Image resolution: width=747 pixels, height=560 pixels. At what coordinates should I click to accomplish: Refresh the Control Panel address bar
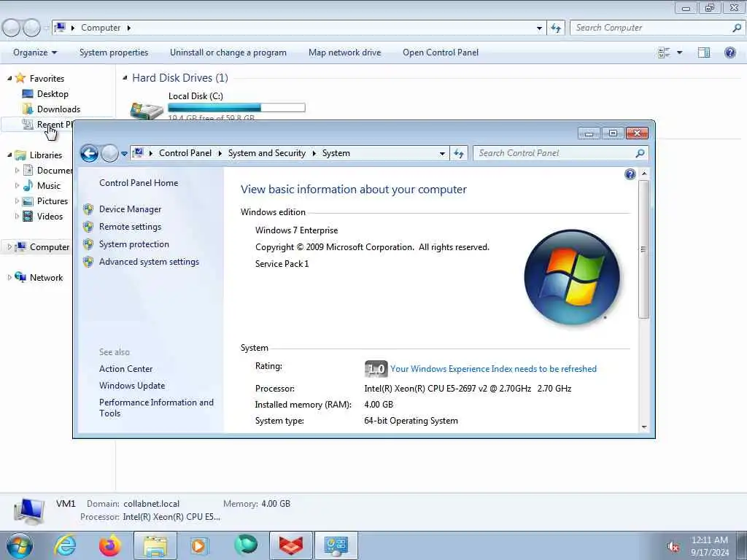tap(459, 153)
